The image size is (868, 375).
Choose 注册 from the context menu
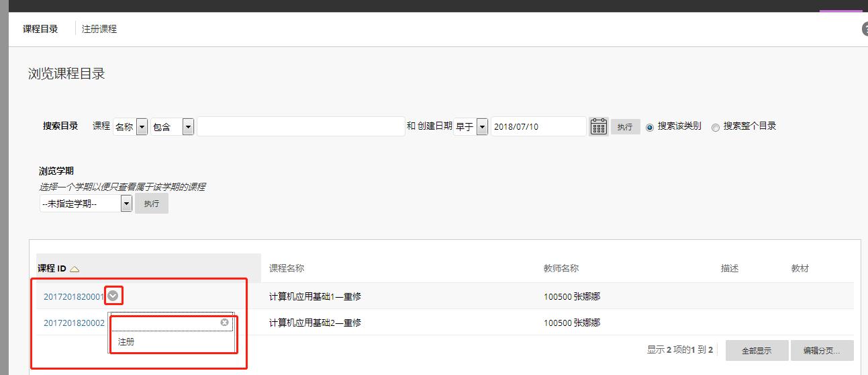126,341
